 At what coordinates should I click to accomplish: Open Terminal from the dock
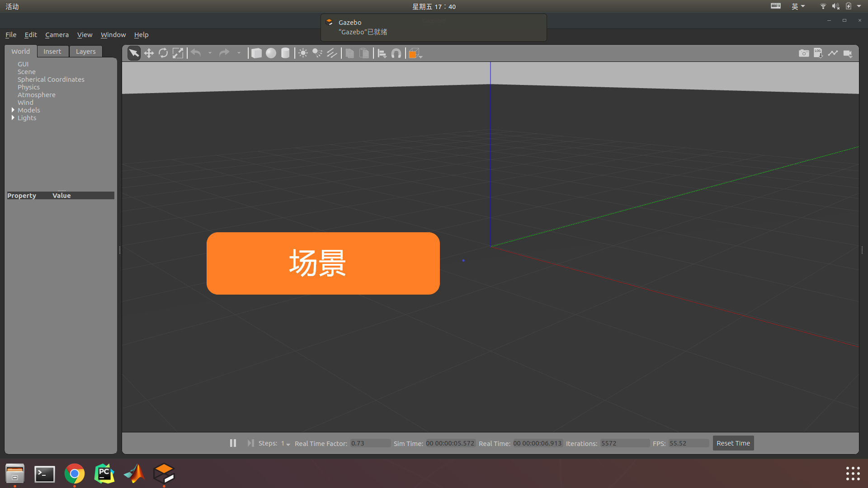45,474
